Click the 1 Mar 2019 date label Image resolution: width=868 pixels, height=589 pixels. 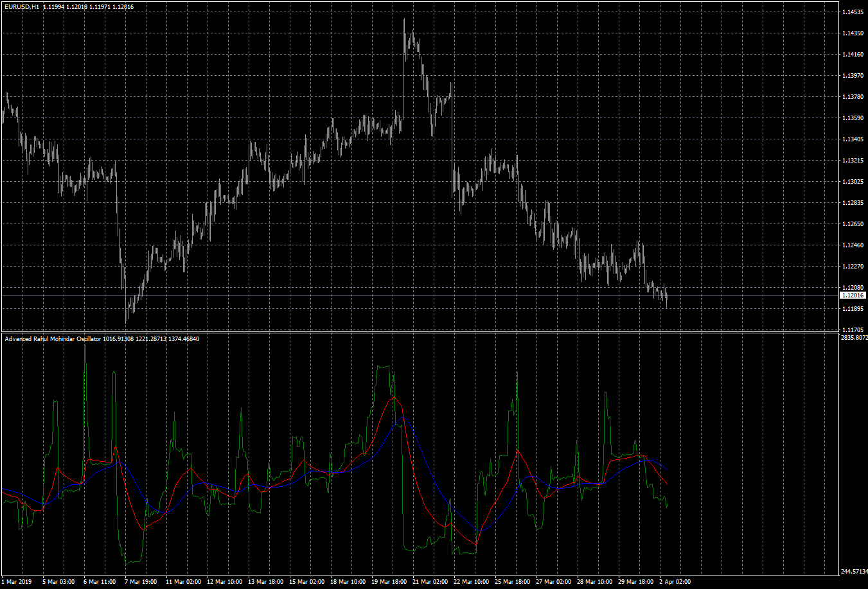pyautogui.click(x=16, y=582)
